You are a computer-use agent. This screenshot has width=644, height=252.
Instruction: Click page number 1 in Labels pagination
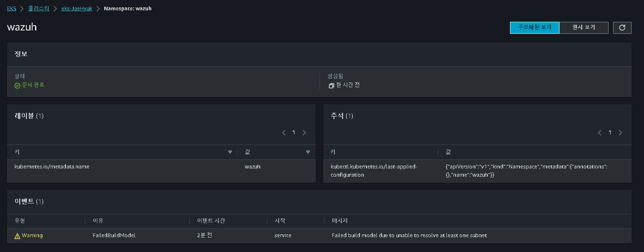coord(294,133)
